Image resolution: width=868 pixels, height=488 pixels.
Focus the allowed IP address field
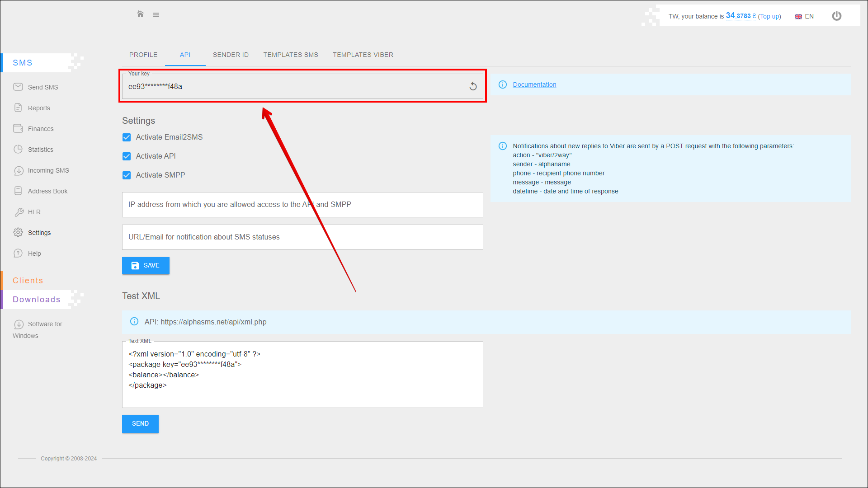click(302, 205)
